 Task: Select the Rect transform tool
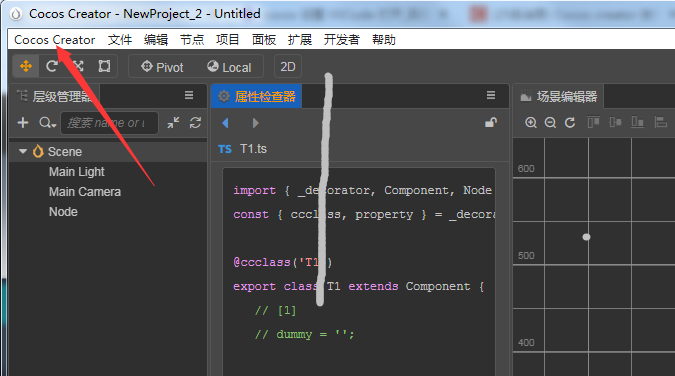pos(104,66)
